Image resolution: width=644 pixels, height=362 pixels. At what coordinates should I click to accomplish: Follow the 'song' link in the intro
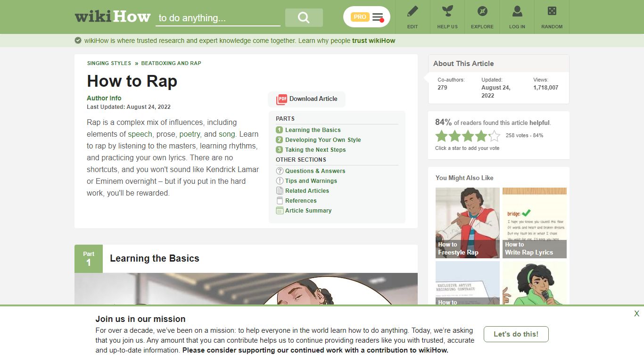(227, 134)
